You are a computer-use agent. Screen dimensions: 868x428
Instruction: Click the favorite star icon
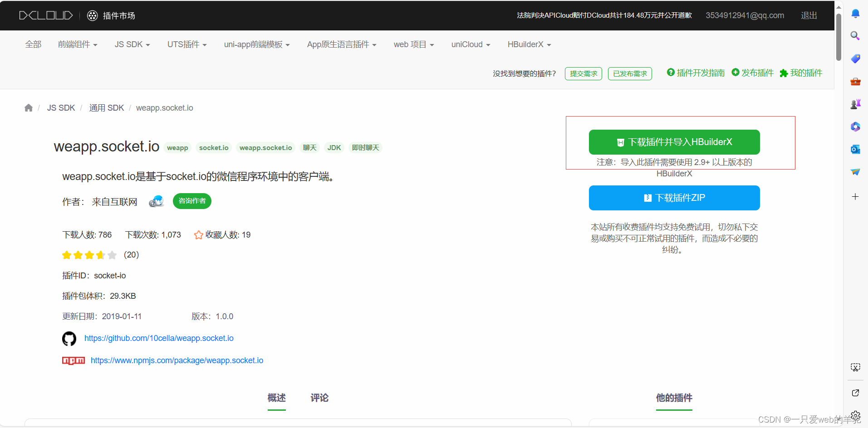point(198,235)
